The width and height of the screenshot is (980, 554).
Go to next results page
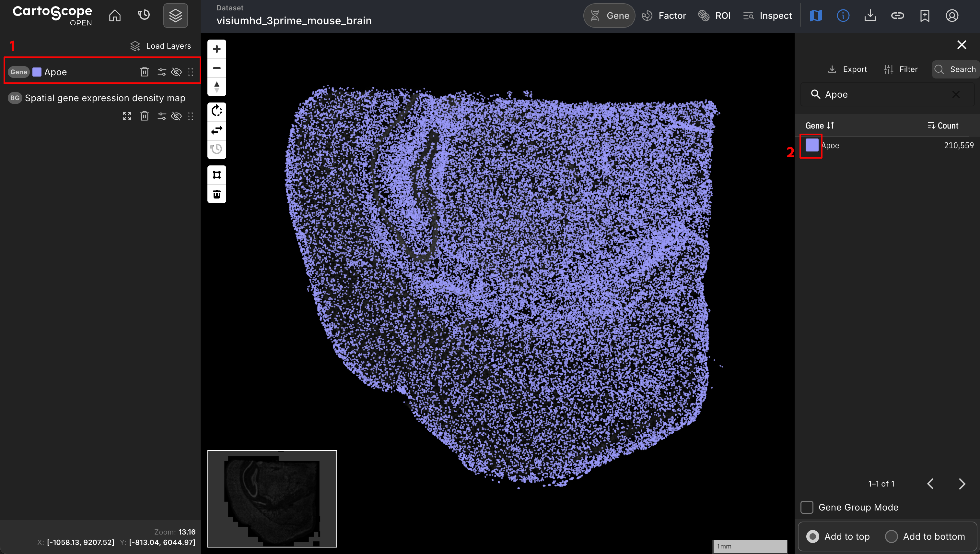[x=962, y=484]
